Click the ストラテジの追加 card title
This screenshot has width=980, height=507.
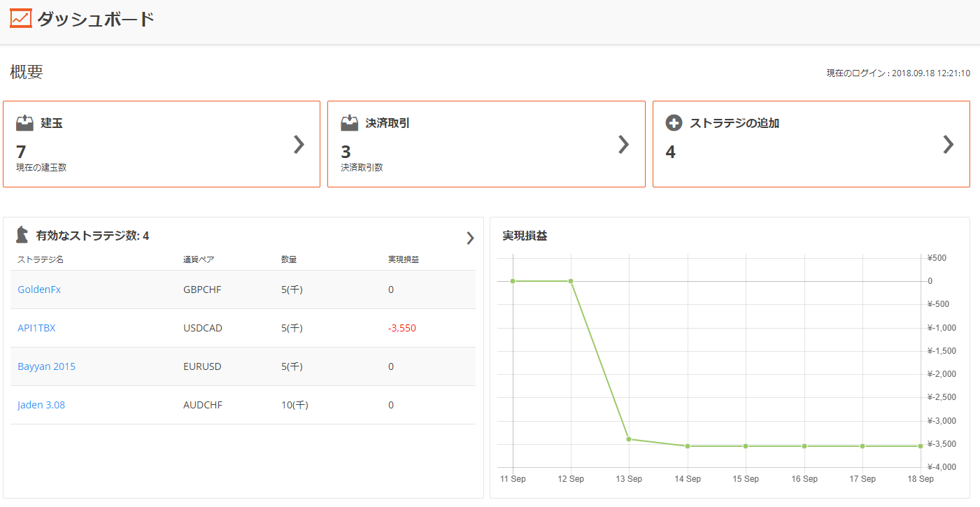point(734,123)
